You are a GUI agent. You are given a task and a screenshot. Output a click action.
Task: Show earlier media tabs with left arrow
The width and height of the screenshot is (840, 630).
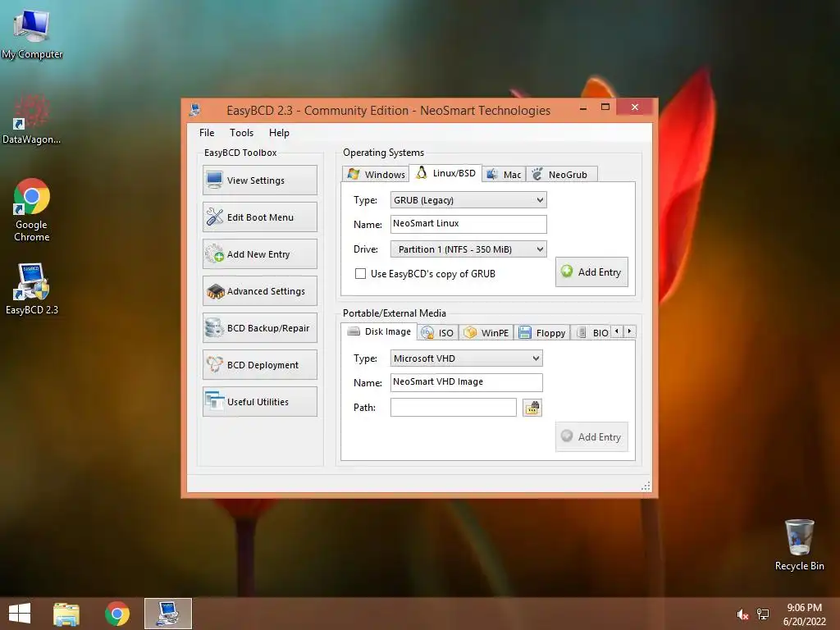tap(617, 331)
